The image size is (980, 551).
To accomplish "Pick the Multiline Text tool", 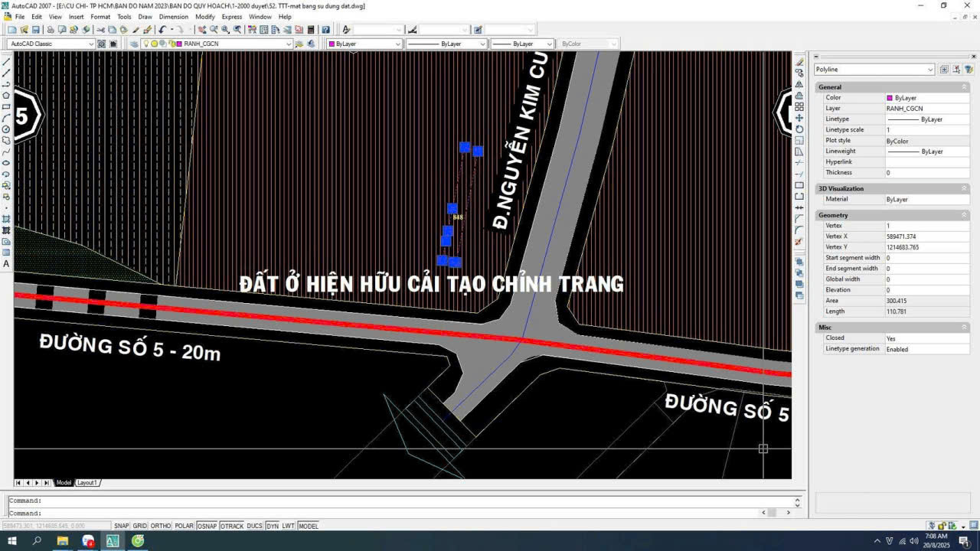I will [7, 264].
